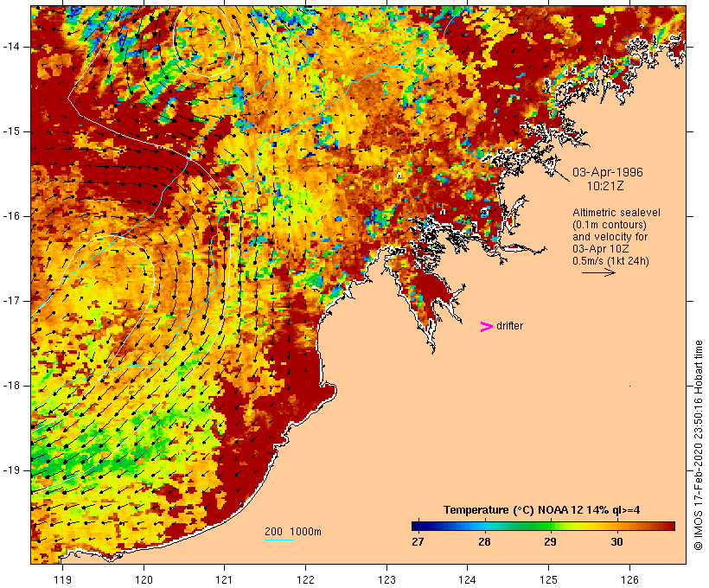709x588 pixels.
Task: Click the magenta drifter marker symbol
Action: click(x=487, y=327)
